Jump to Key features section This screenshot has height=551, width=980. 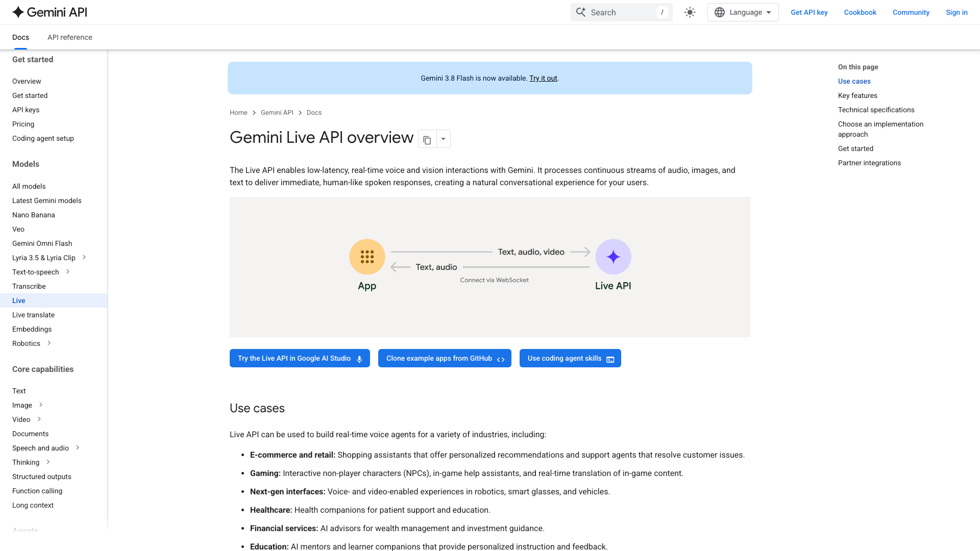click(x=857, y=95)
